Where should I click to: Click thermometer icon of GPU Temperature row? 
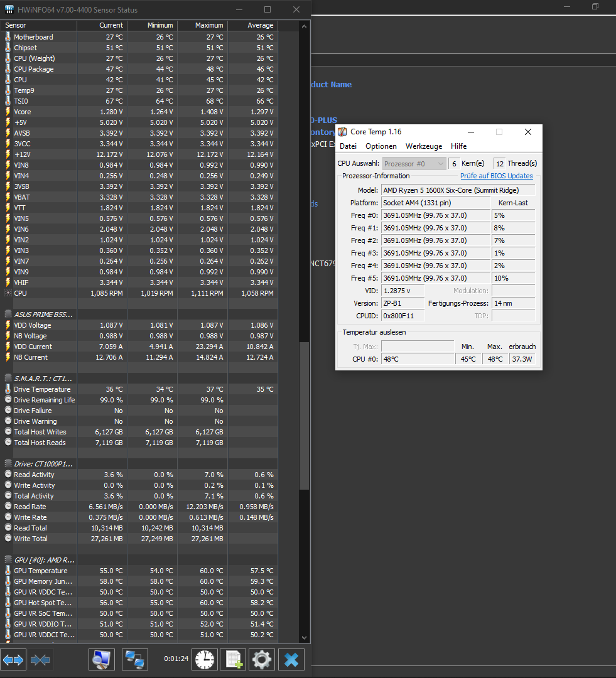[x=8, y=571]
